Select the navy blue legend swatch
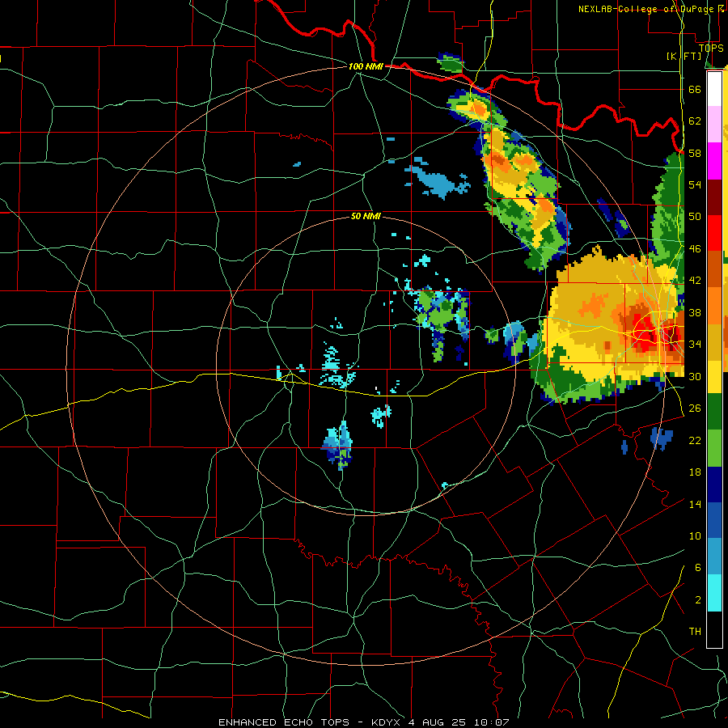 (x=714, y=484)
